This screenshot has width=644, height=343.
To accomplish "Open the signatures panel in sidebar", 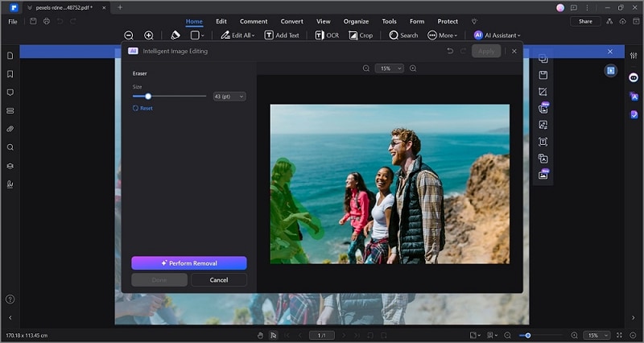I will coord(10,184).
